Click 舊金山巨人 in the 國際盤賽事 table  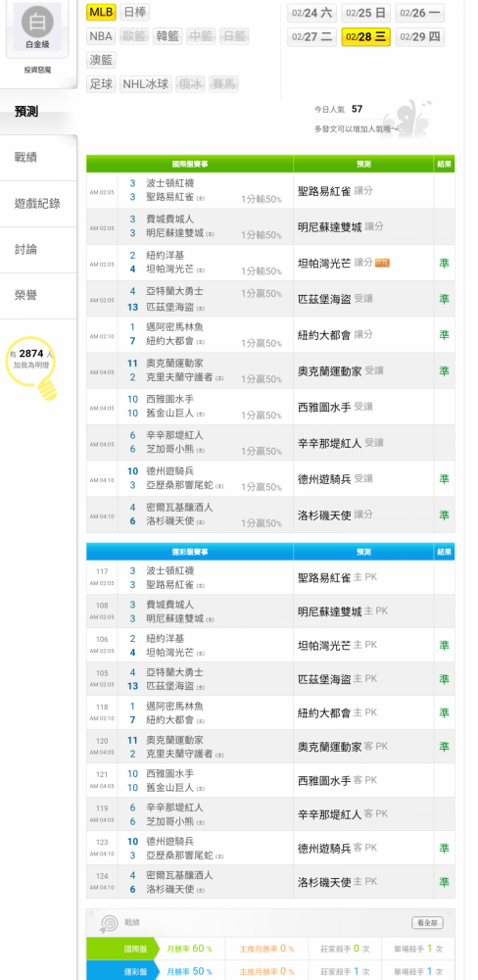click(x=170, y=414)
